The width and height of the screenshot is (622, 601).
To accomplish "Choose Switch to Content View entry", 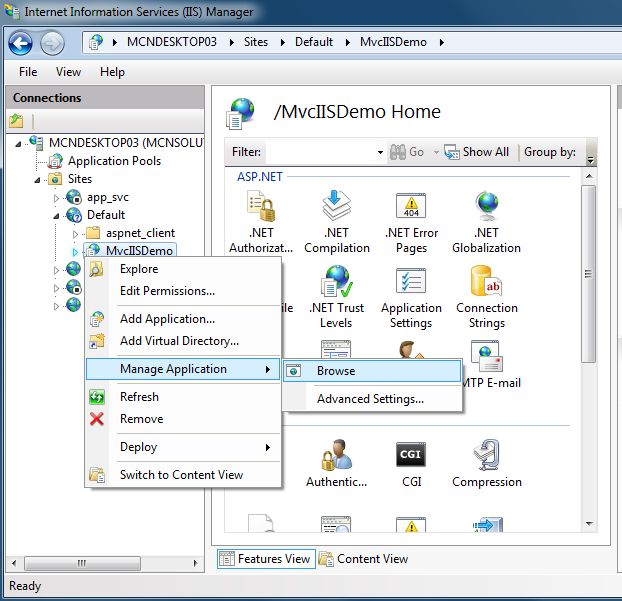I will click(183, 475).
